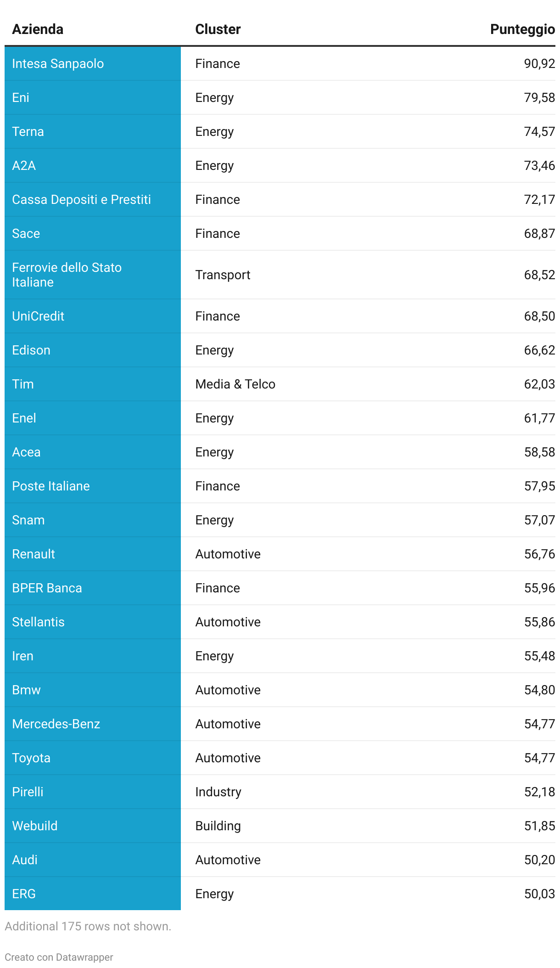Click the Additional 175 rows not shown text
This screenshot has height=968, width=560.
(x=88, y=926)
